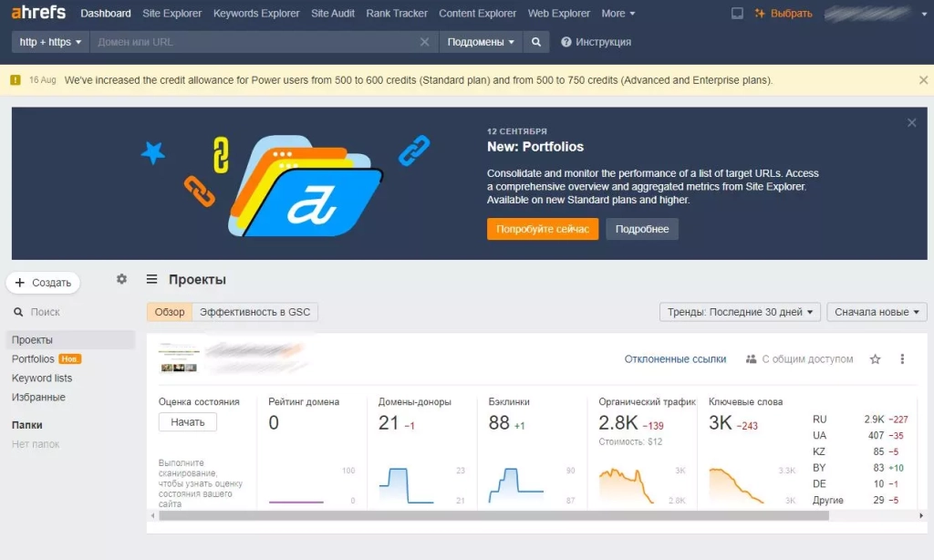Open Keyword lists in the sidebar
This screenshot has width=934, height=560.
(42, 378)
